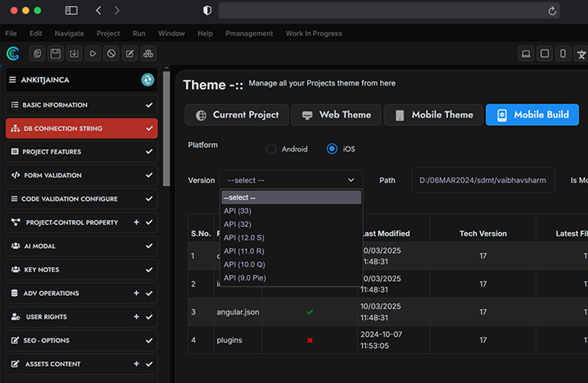Click the teal app logo in toolbar
Screen dimensions: 588x383
13,54
